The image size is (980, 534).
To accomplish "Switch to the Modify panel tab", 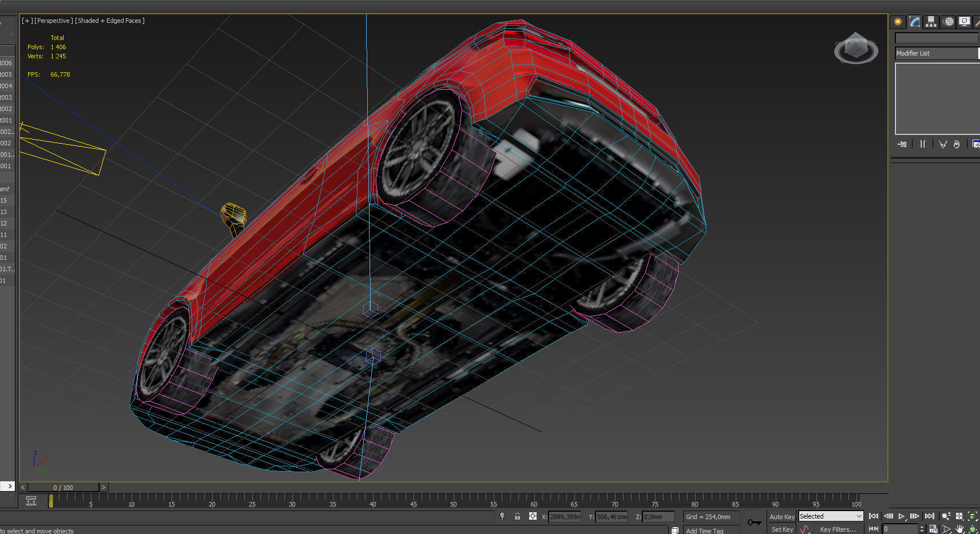I will (x=915, y=22).
